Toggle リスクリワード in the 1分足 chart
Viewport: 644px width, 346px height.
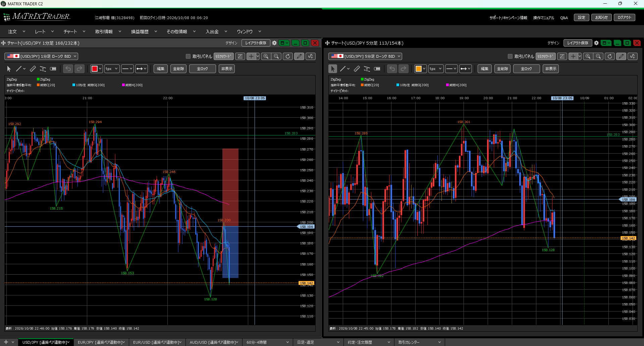coord(224,56)
